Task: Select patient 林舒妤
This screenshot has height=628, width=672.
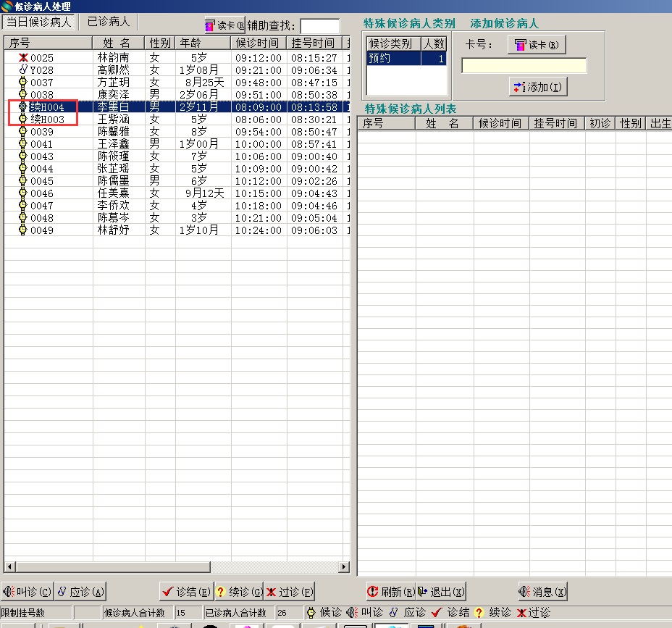Action: pos(113,230)
